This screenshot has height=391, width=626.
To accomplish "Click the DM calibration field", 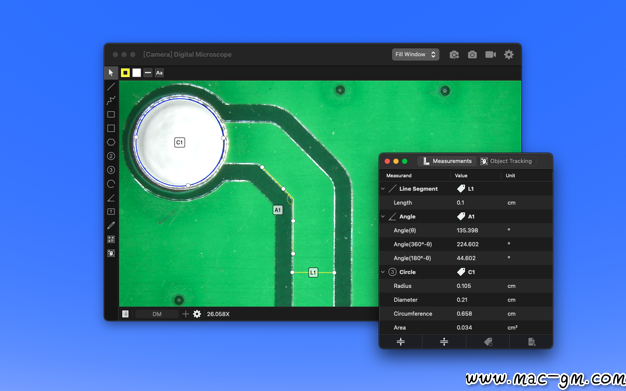I will pos(157,314).
